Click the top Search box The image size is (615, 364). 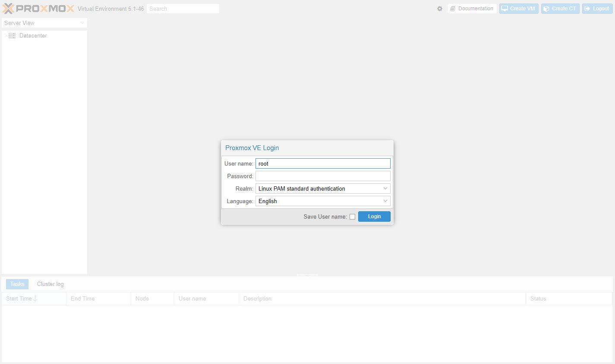tap(183, 9)
